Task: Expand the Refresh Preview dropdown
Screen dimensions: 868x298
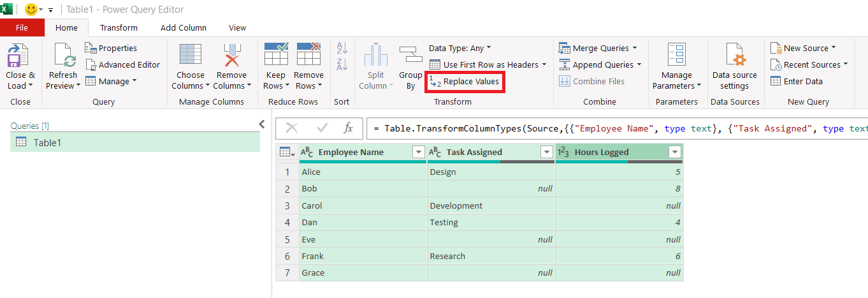Action: pyautogui.click(x=78, y=86)
